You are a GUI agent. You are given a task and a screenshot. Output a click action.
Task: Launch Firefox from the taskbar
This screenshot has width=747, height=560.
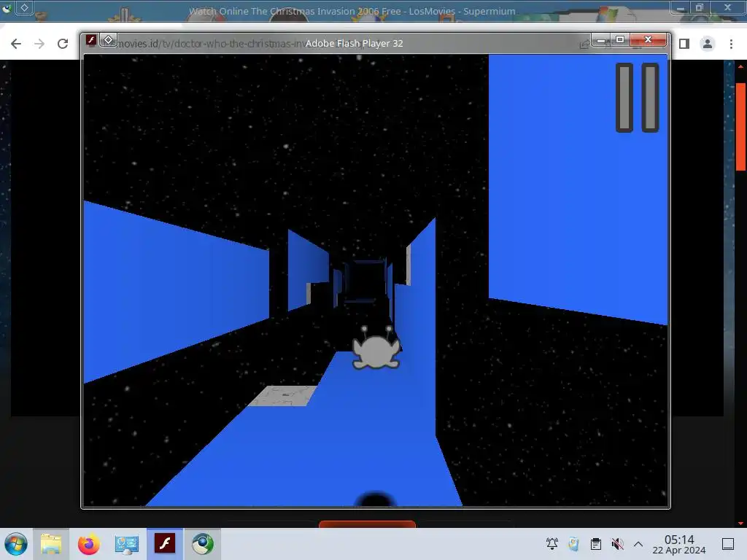(x=88, y=544)
